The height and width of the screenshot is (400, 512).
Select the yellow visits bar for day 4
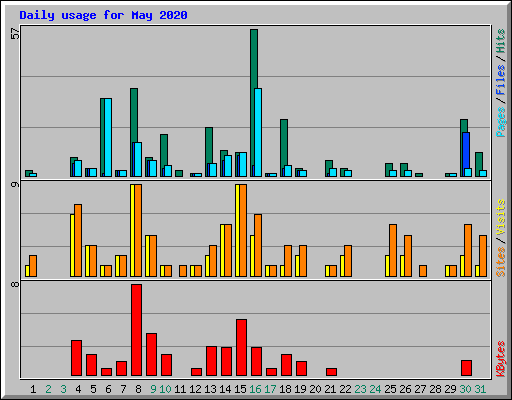coord(72,245)
